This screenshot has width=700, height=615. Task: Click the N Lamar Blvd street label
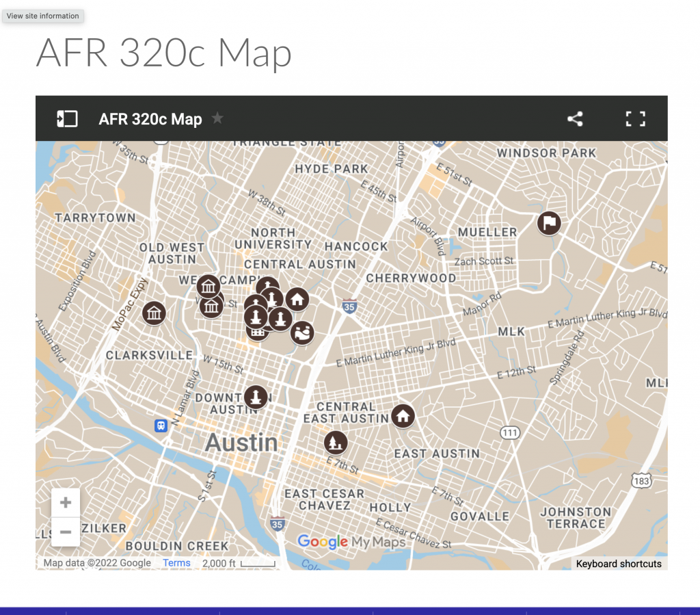[185, 397]
